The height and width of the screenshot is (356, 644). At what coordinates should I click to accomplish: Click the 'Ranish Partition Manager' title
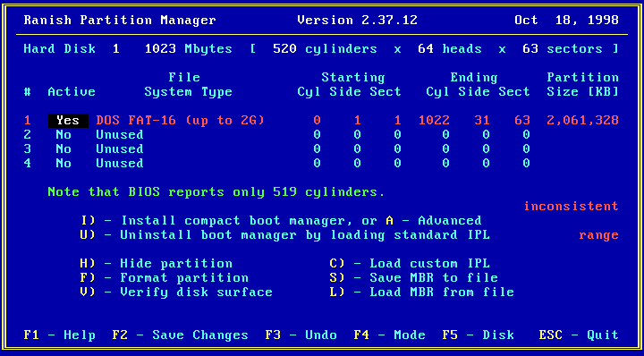pos(120,21)
